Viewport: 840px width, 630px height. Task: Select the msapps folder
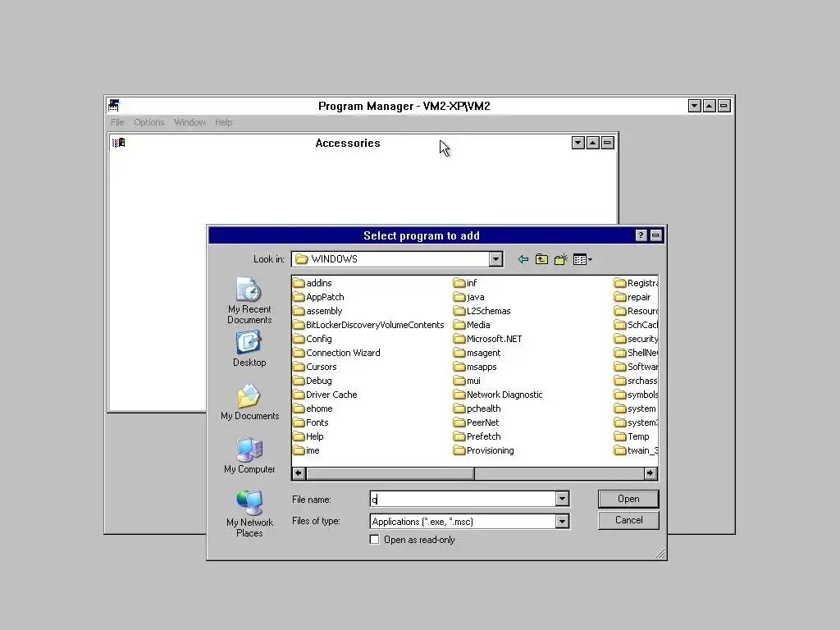[475, 367]
